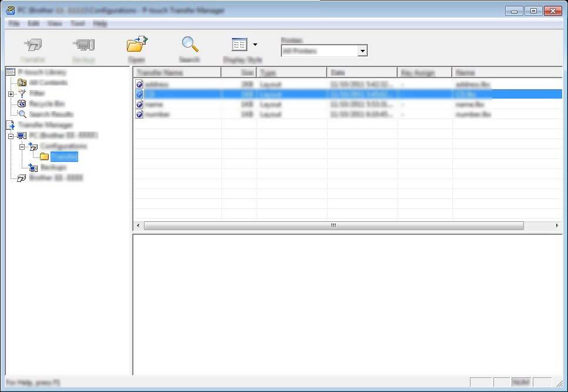The image size is (568, 392).
Task: Select the highlighted Transfer folder label
Action: pos(64,157)
